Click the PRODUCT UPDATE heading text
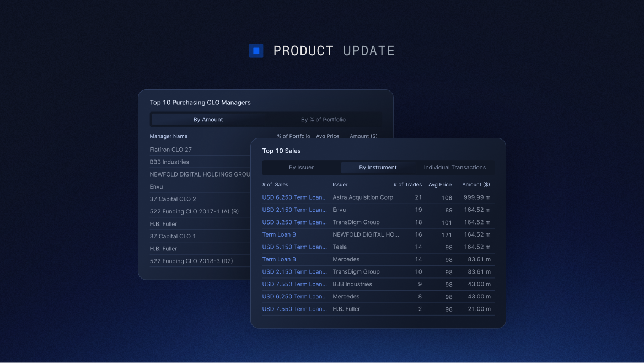Viewport: 644px width, 363px height. point(334,51)
